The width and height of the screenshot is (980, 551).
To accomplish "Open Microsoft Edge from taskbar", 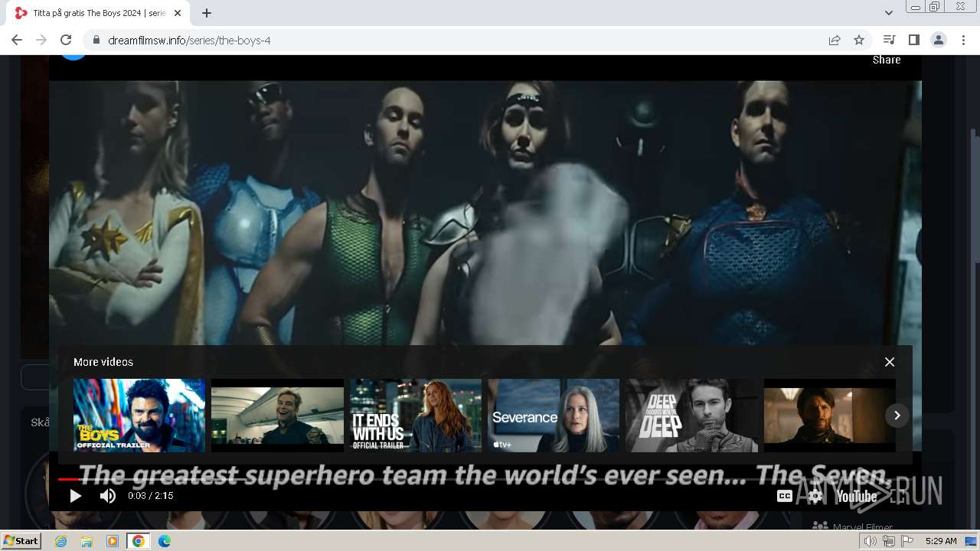I will [165, 541].
